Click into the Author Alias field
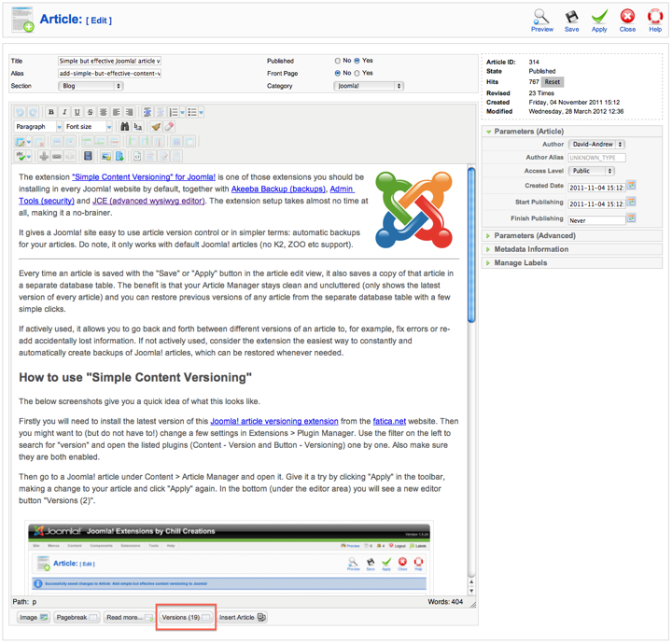The image size is (672, 644). click(596, 158)
